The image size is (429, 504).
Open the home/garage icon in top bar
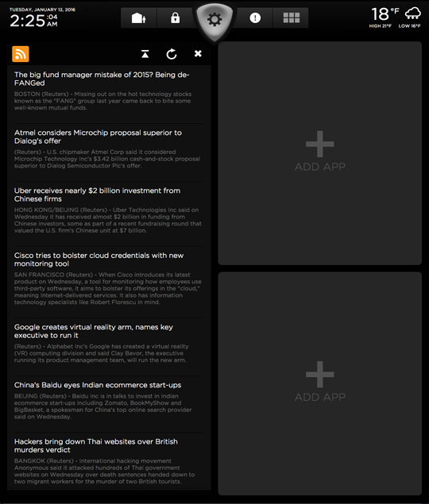(x=139, y=18)
